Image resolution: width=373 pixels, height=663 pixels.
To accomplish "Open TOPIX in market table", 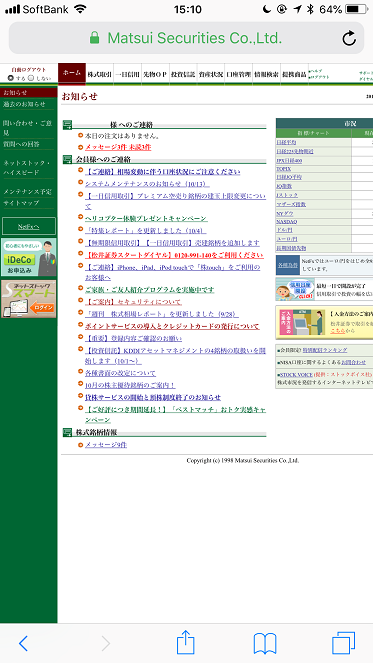I will 284,169.
